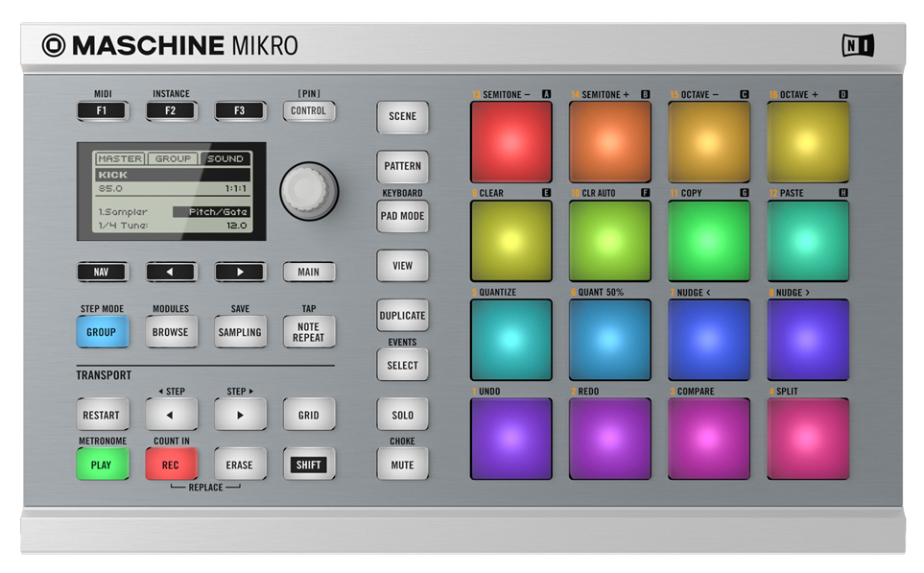
Task: Toggle PAD MODE keyboard button
Action: click(x=402, y=216)
